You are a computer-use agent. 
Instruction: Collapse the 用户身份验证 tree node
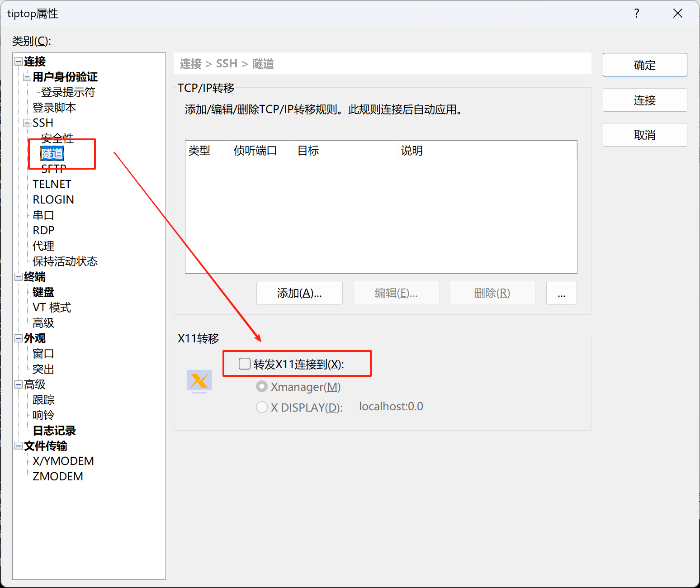click(x=27, y=77)
